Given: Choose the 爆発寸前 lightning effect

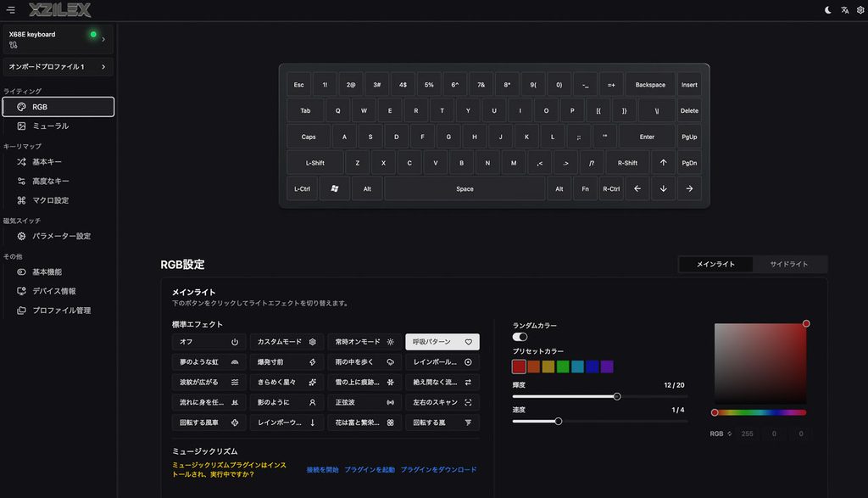Looking at the screenshot, I should [287, 361].
